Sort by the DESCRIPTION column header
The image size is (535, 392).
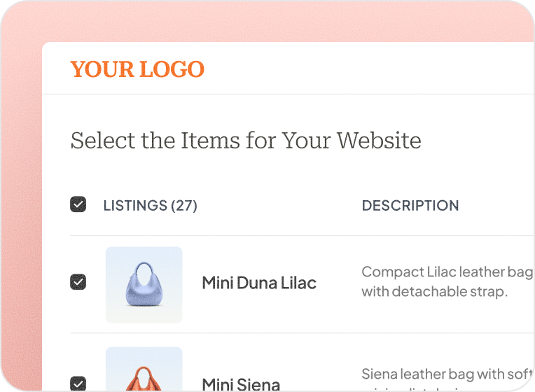pos(410,206)
